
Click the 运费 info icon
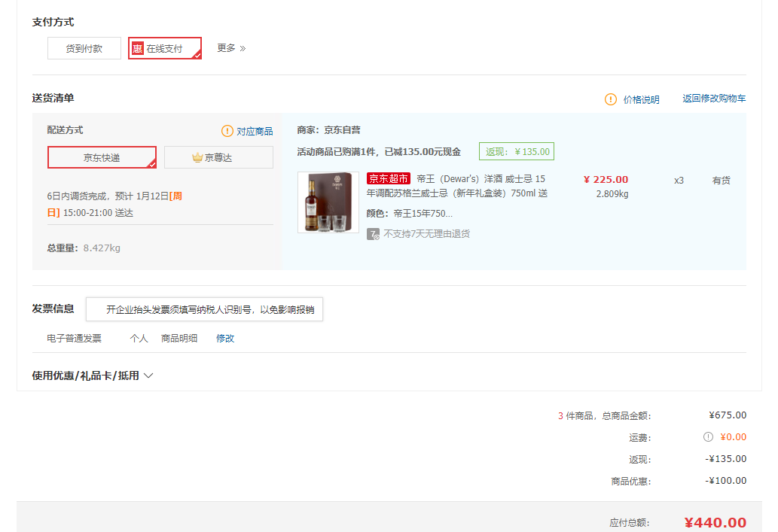[x=708, y=436]
